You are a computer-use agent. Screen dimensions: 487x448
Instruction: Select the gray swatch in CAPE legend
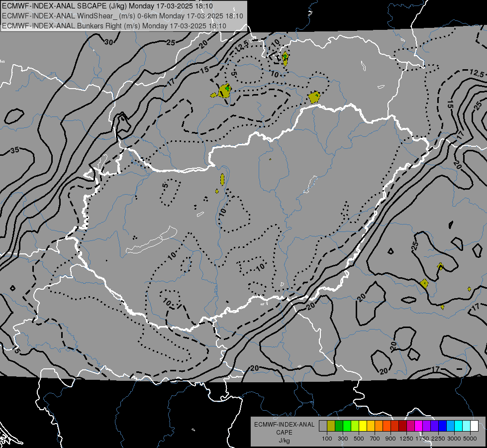coord(323,426)
